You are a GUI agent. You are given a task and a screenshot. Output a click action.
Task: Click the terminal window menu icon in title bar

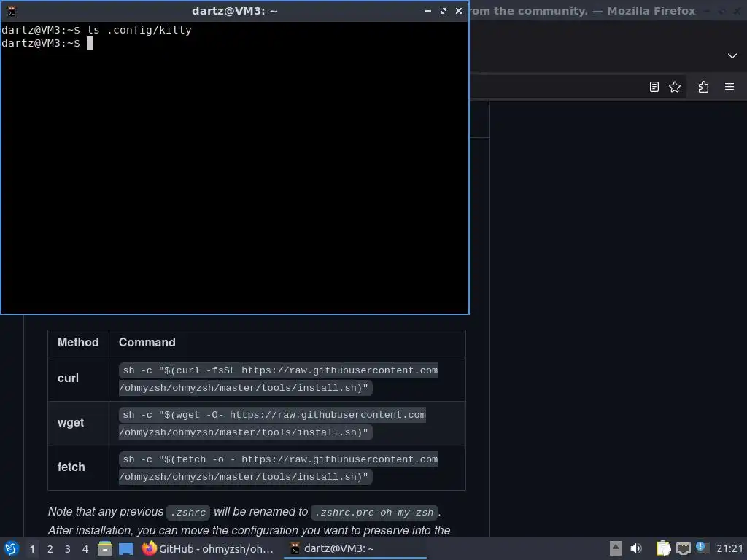click(x=12, y=11)
